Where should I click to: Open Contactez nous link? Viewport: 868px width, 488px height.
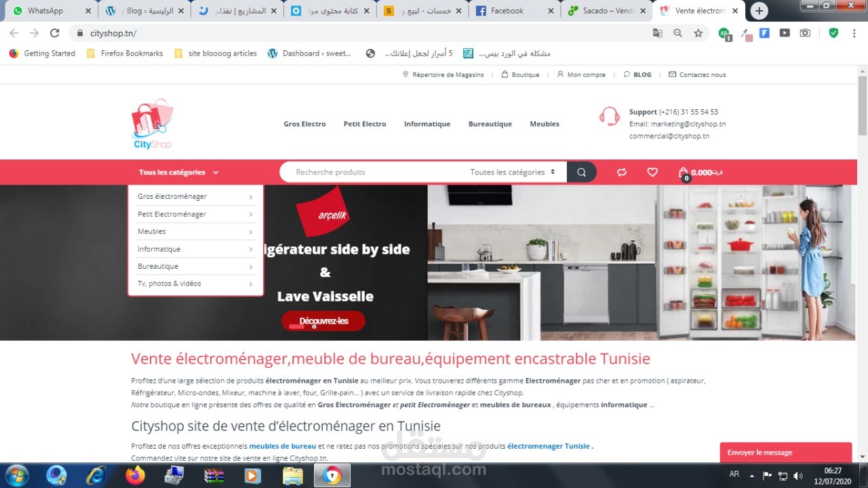tap(697, 75)
